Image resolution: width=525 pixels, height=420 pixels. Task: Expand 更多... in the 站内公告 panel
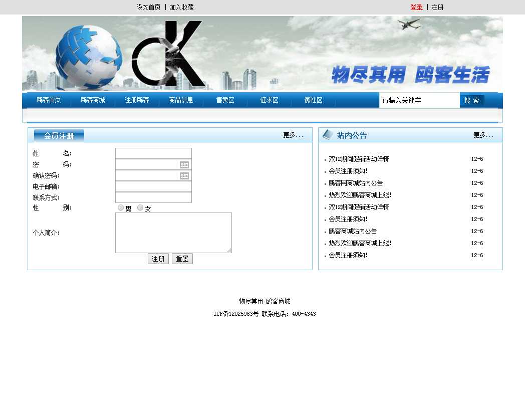483,135
